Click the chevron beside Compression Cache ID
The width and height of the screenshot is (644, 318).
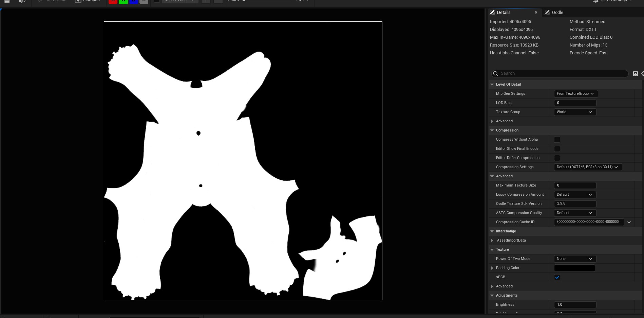[629, 222]
